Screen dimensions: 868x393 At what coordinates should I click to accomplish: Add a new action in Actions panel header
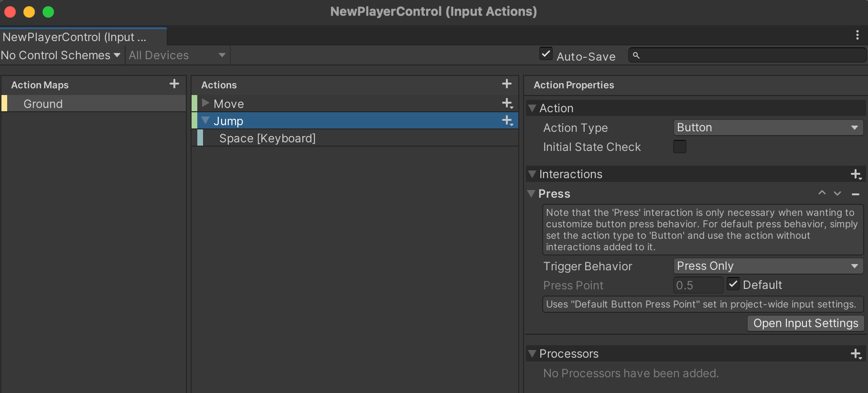click(507, 84)
